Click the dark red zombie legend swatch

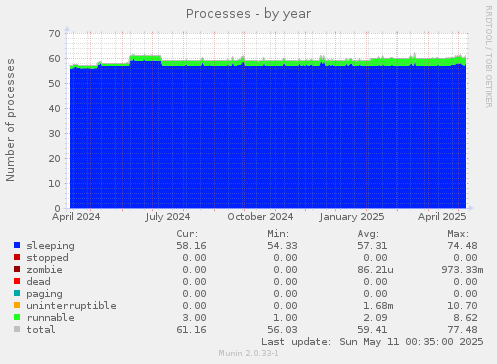[17, 269]
